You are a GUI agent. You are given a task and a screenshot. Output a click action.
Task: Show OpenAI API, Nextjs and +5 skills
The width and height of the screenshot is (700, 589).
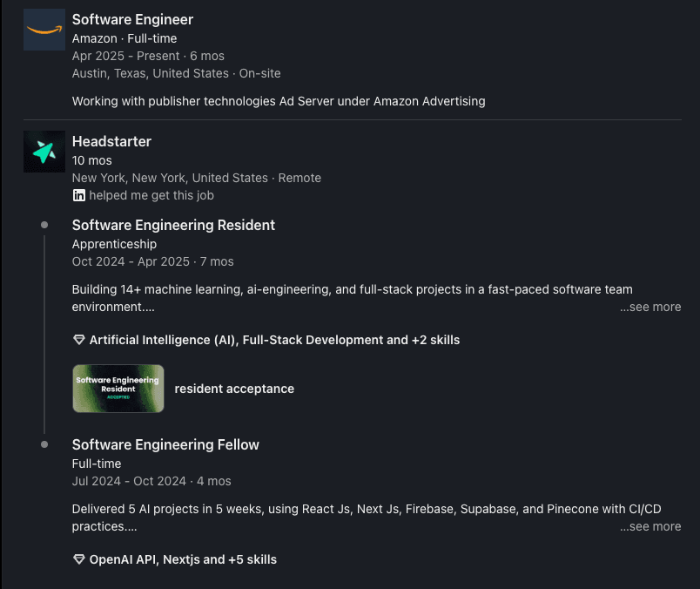pyautogui.click(x=183, y=559)
